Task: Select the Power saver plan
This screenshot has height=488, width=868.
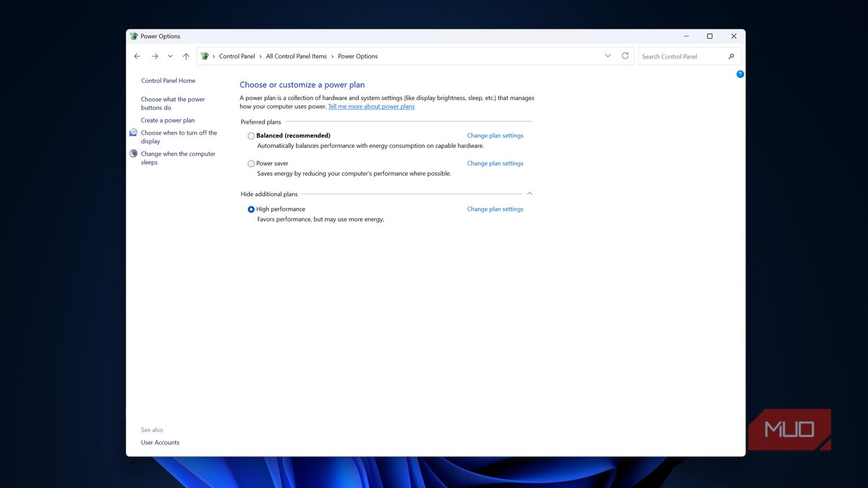Action: 251,164
